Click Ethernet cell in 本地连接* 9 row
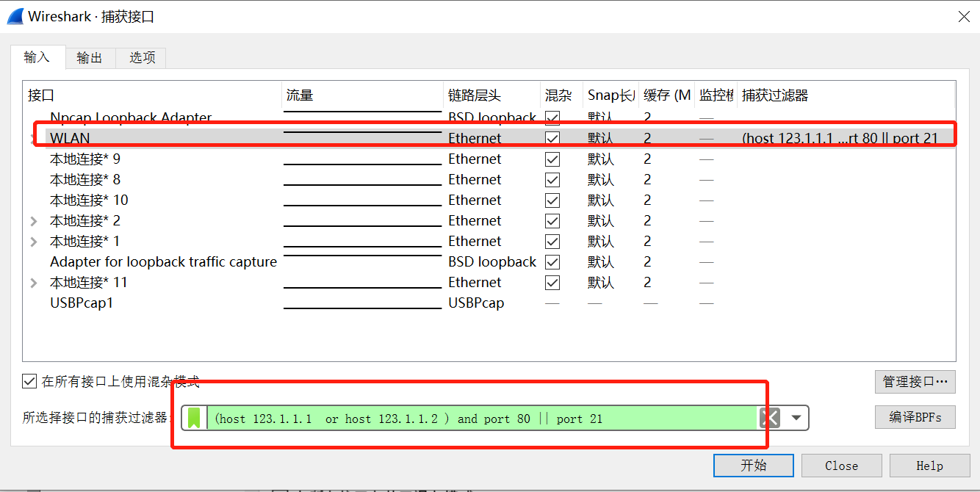980x492 pixels. click(x=475, y=159)
